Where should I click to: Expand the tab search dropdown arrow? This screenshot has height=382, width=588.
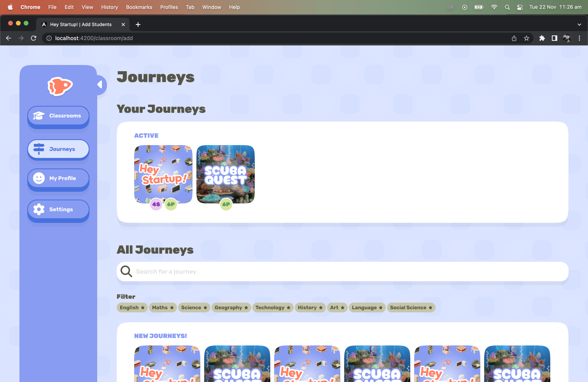tap(579, 25)
